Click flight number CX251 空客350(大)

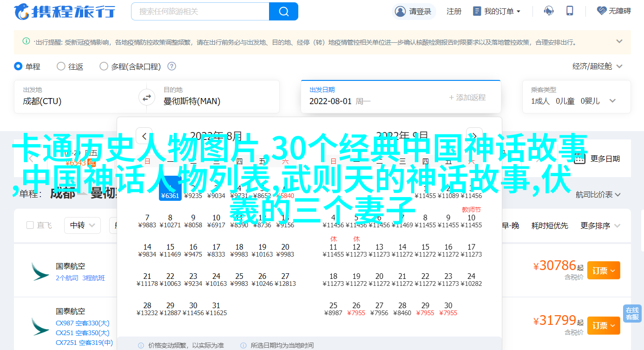pos(83,333)
